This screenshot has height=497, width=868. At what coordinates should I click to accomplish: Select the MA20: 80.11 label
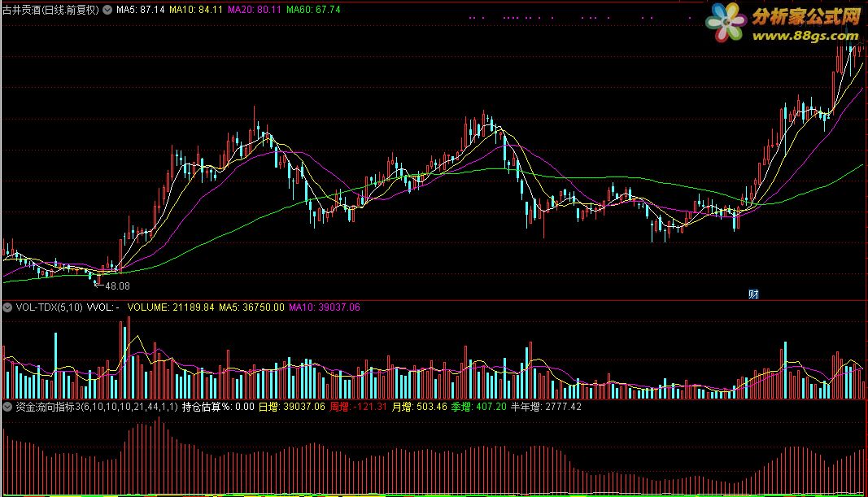click(255, 10)
